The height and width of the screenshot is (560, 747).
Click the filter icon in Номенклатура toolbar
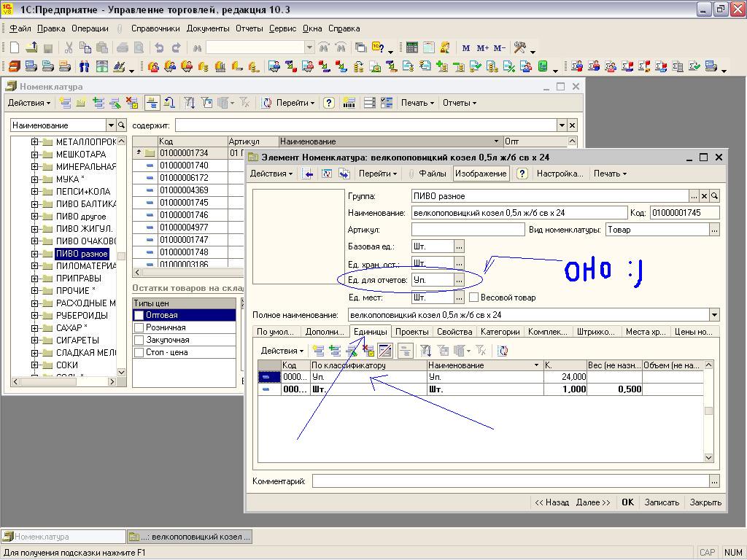tap(189, 102)
